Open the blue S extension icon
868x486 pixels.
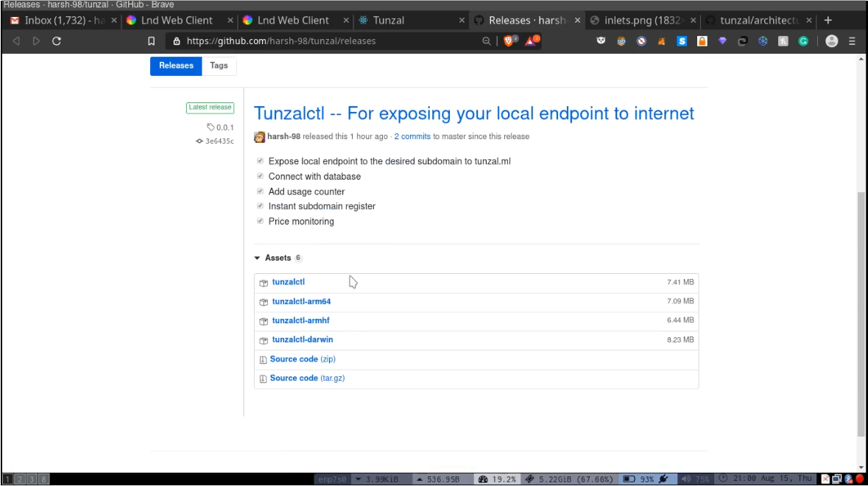click(x=682, y=41)
